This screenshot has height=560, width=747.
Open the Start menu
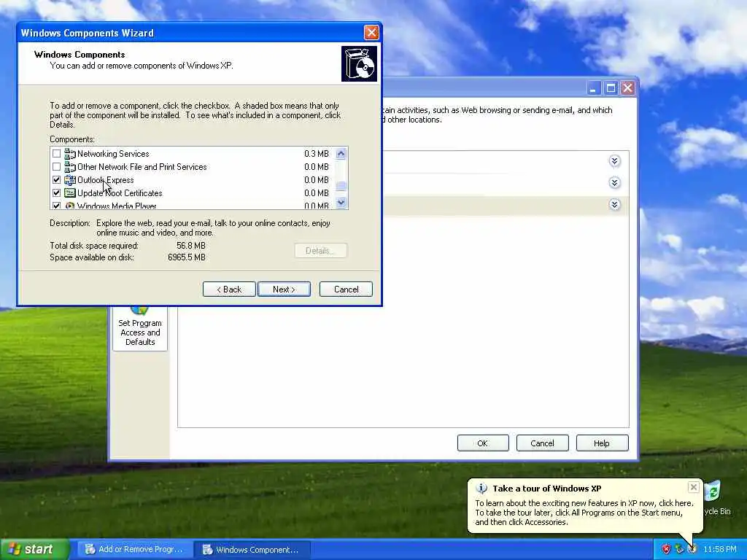(x=35, y=550)
